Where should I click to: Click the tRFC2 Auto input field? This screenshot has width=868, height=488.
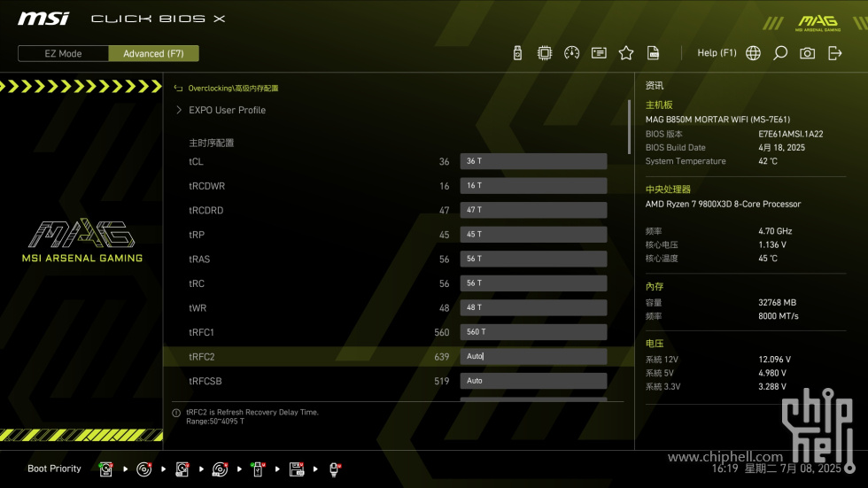pos(533,356)
